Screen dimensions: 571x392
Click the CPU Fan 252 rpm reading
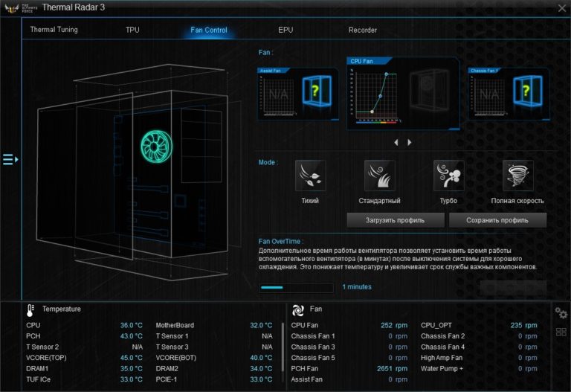click(394, 325)
